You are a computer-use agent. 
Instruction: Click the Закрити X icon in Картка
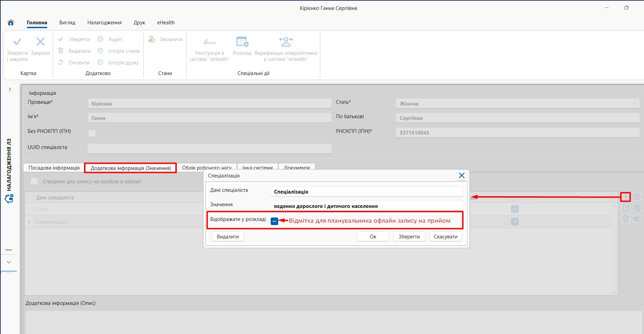tap(40, 42)
